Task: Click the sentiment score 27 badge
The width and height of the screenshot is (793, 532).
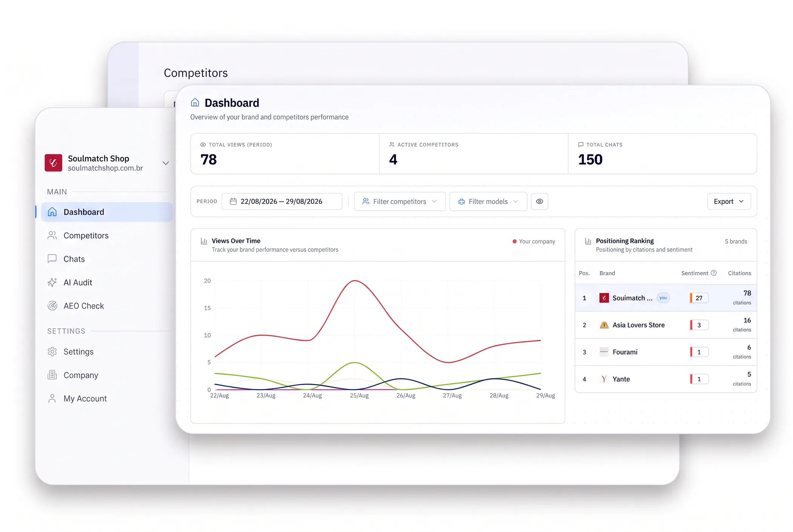Action: 699,298
